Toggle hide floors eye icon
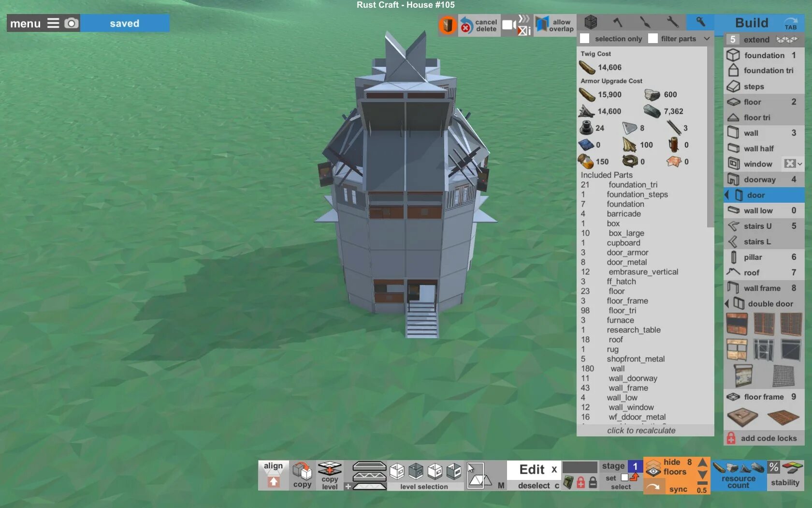Viewport: 812px width, 508px height. pos(653,468)
